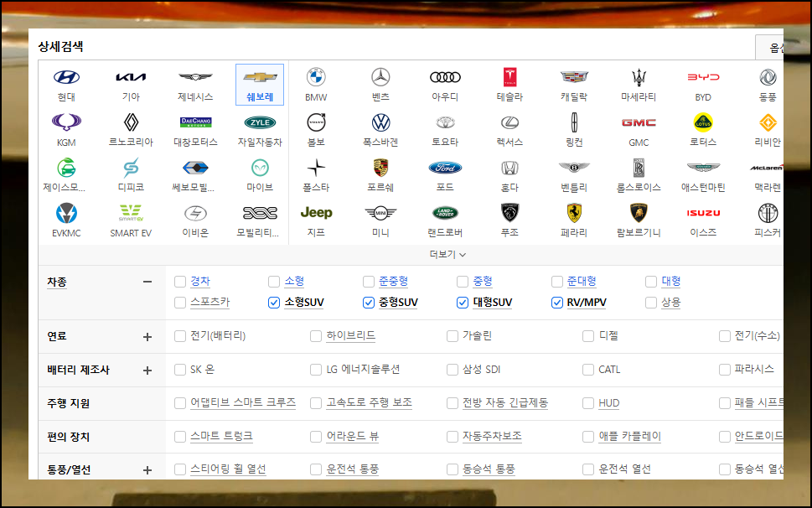Choose the Lamborghini (람보르기니) logo
812x508 pixels.
coord(639,213)
